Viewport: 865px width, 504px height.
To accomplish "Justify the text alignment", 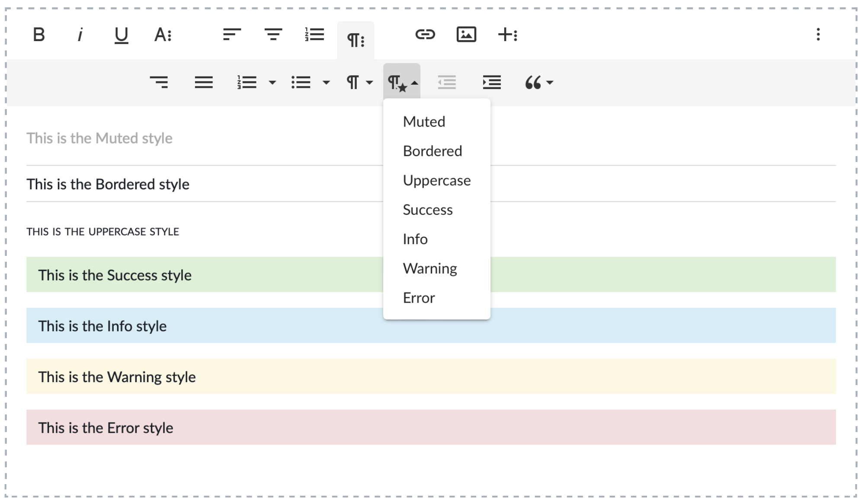I will [204, 82].
